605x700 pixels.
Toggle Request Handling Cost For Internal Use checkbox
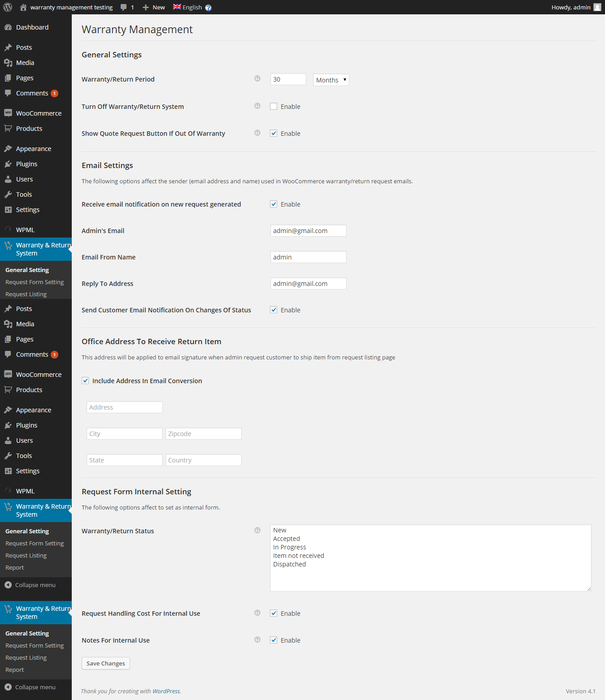point(274,613)
